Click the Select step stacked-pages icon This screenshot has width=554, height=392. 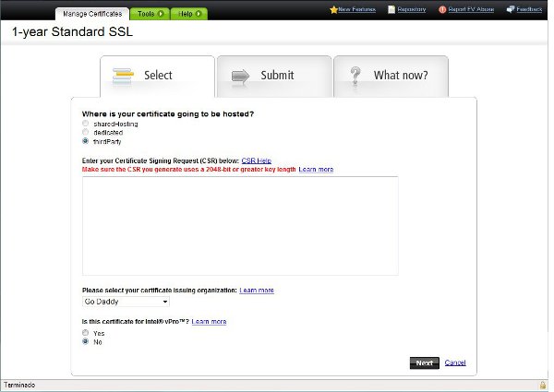click(122, 76)
